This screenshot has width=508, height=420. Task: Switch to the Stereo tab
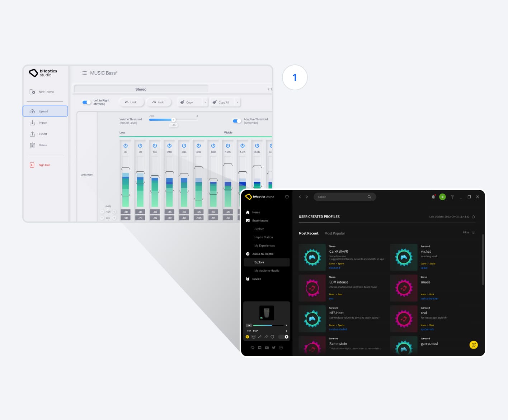(141, 89)
